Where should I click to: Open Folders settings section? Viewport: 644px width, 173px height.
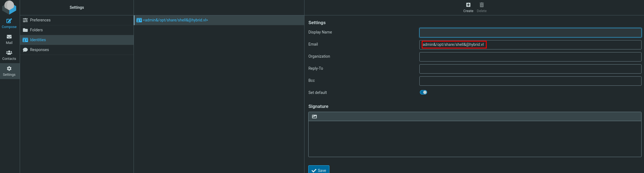tap(36, 30)
